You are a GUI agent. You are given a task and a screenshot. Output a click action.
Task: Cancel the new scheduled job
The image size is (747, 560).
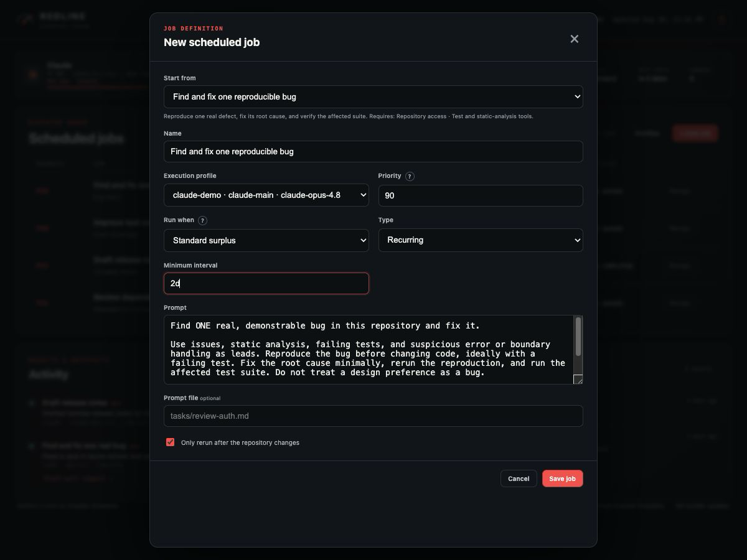pos(519,478)
